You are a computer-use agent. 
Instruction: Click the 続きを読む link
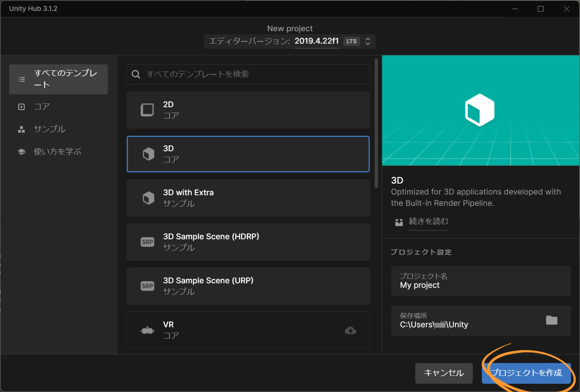429,221
